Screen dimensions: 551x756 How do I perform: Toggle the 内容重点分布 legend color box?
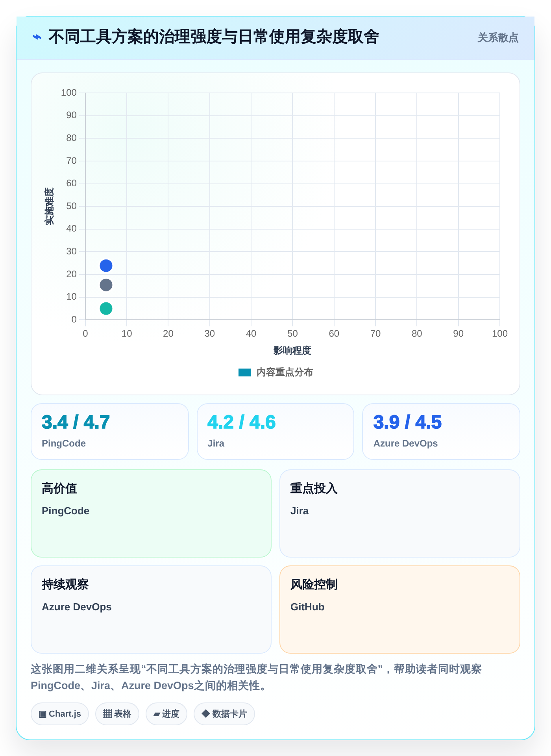tap(245, 372)
